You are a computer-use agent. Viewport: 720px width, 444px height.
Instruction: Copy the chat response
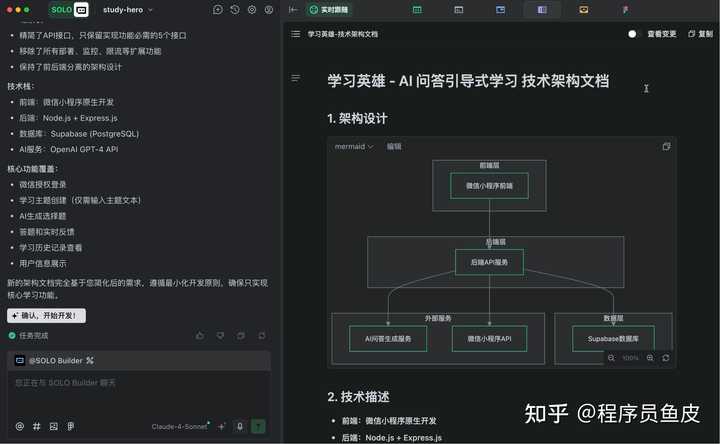point(241,336)
